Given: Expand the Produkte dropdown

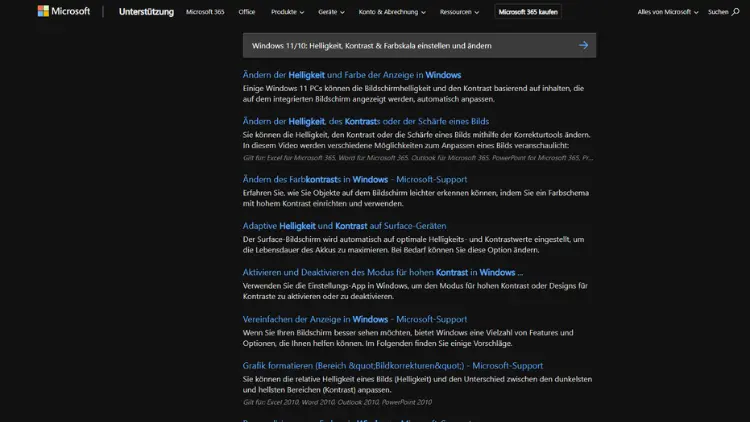Looking at the screenshot, I should 287,11.
